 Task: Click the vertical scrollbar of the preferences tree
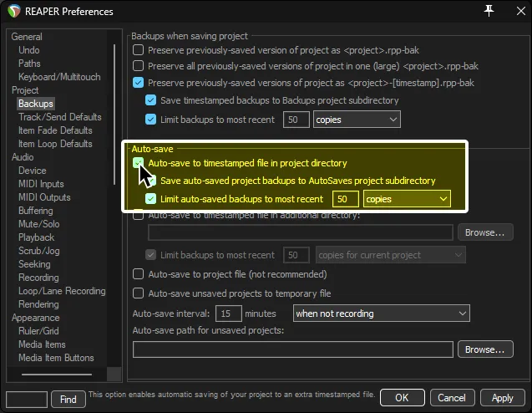coord(114,115)
